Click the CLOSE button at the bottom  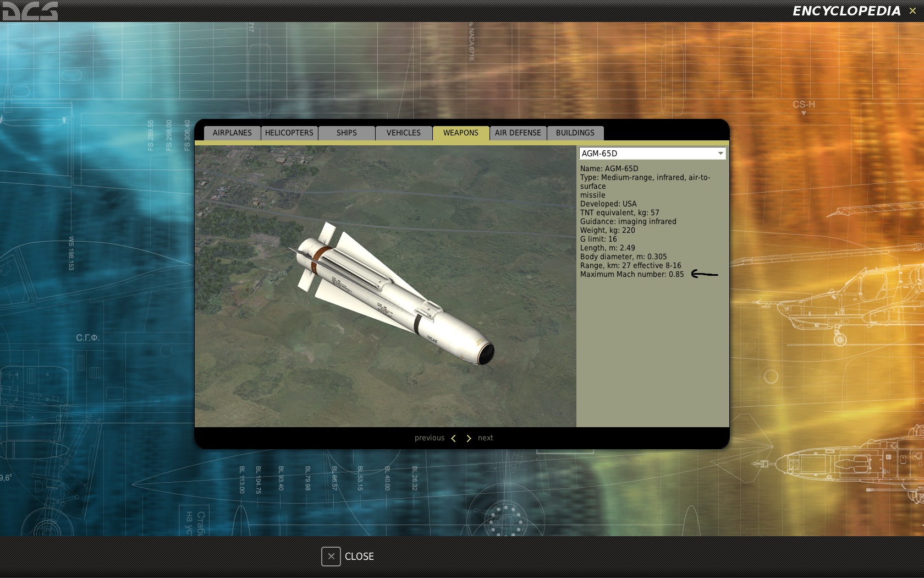348,557
